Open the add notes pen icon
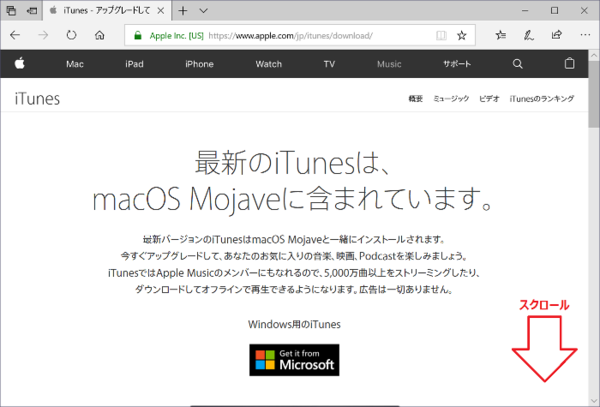The width and height of the screenshot is (600, 407). coord(528,36)
